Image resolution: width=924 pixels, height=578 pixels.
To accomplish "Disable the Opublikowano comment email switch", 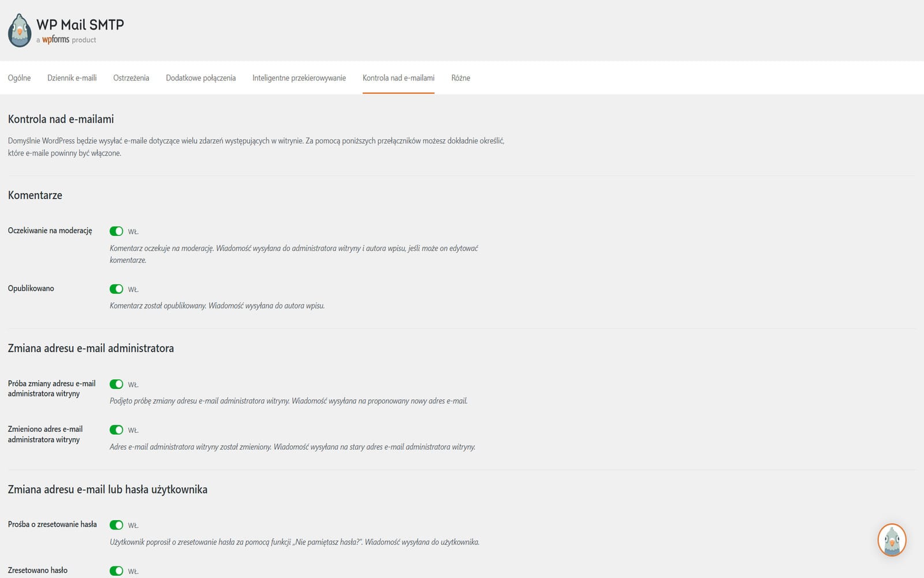I will (x=117, y=289).
